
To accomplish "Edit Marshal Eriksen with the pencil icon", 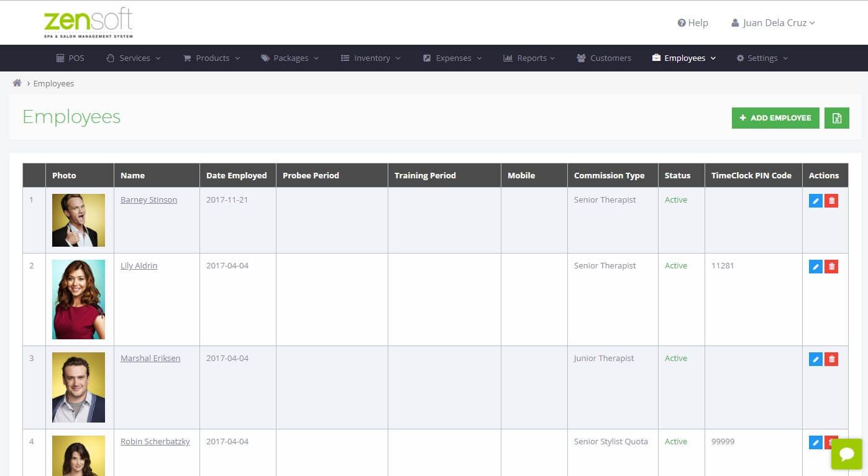I will (816, 359).
